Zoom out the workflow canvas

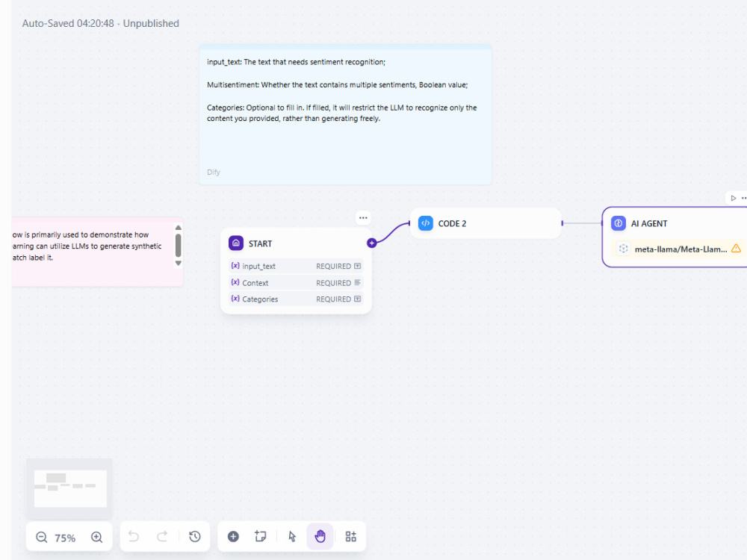41,537
